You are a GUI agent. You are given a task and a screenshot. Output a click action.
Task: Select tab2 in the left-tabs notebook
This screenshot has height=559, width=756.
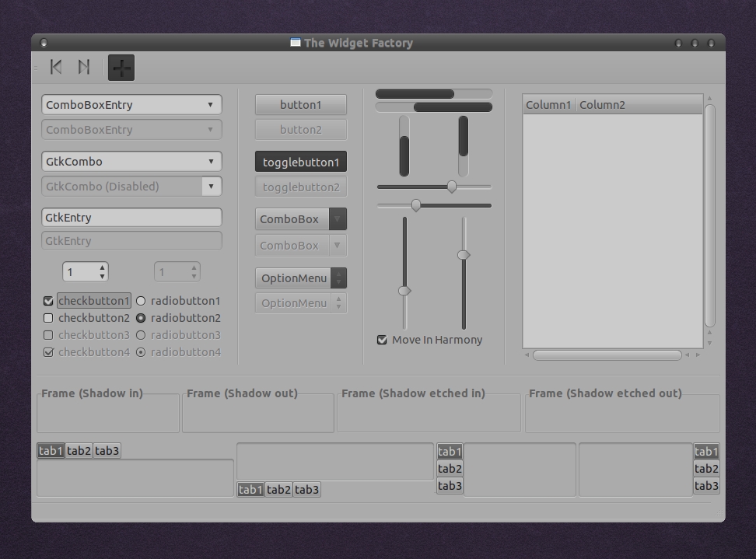pyautogui.click(x=450, y=468)
